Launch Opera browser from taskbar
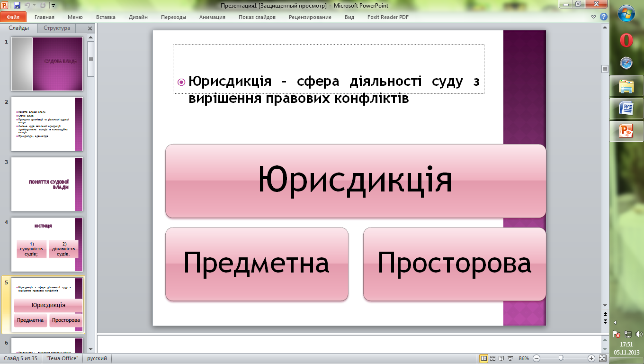The image size is (644, 364). 626,40
